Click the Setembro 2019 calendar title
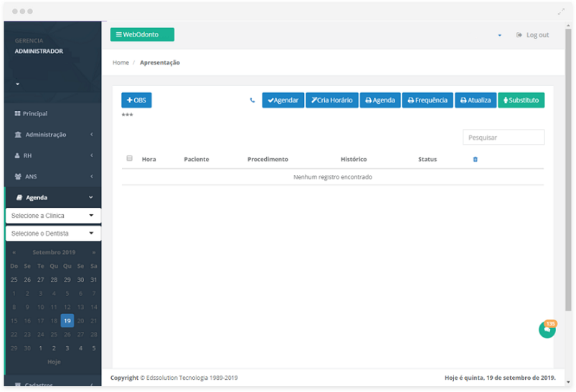The height and width of the screenshot is (392, 576). [x=54, y=252]
